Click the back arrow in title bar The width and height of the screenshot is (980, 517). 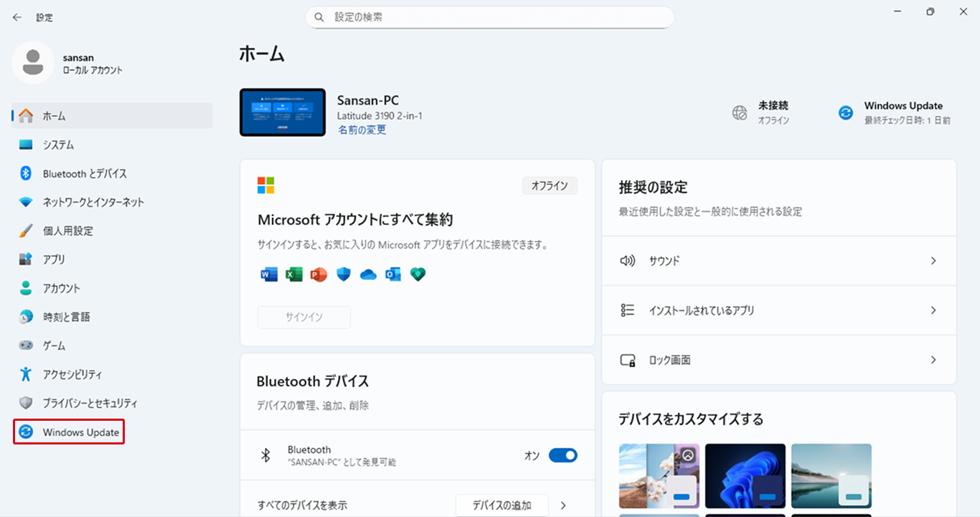17,17
